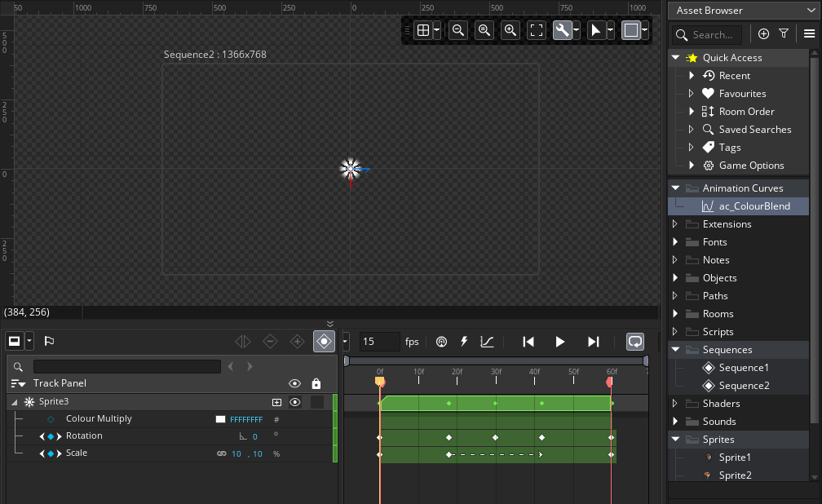Image resolution: width=822 pixels, height=504 pixels.
Task: Click the add keyframe diamond icon
Action: (x=297, y=342)
